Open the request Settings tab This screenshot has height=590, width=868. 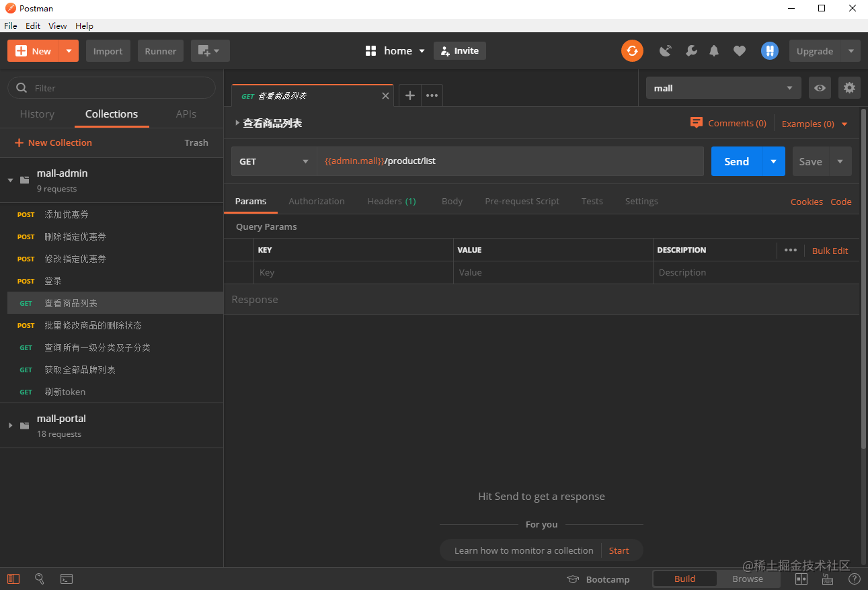(x=641, y=202)
